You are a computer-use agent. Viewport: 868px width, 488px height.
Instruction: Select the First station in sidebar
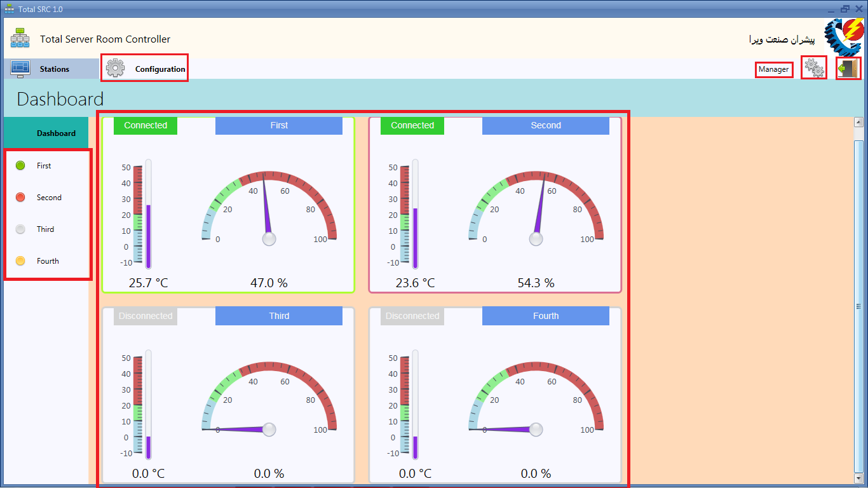(46, 165)
